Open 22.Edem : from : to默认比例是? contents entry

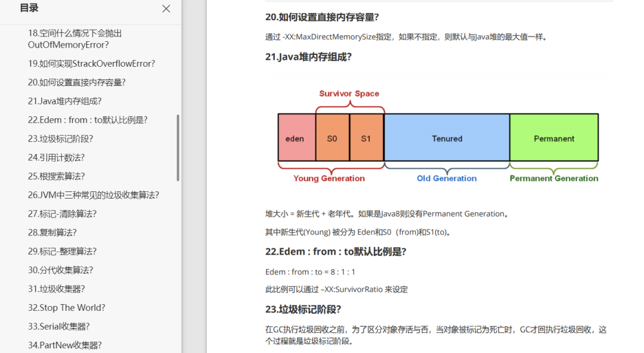point(88,120)
